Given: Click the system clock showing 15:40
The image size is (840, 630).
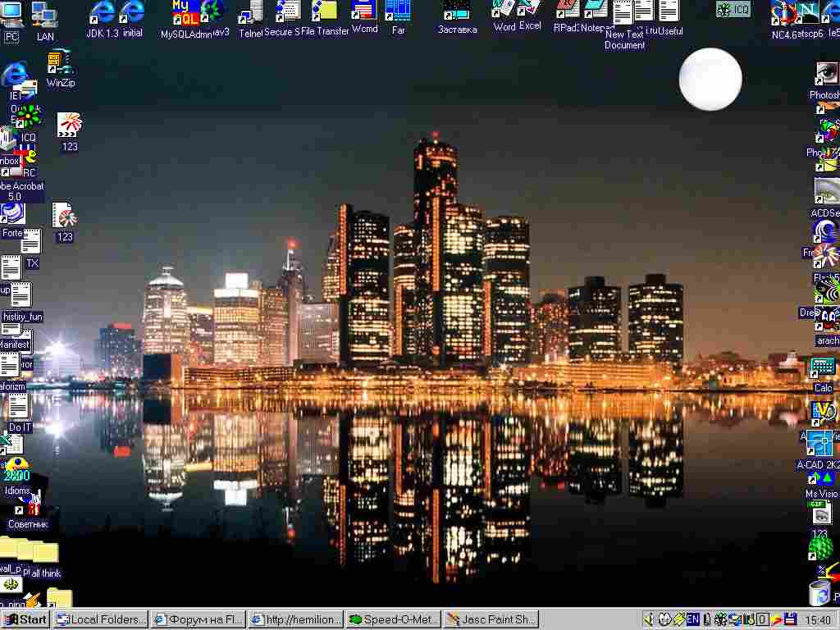Looking at the screenshot, I should [x=818, y=620].
